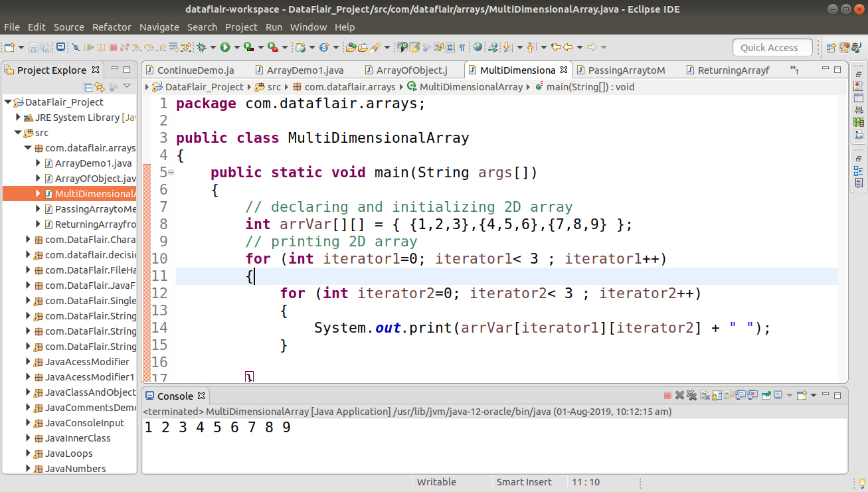Click the Terminate icon in main toolbar
Image resolution: width=868 pixels, height=492 pixels.
coord(113,47)
